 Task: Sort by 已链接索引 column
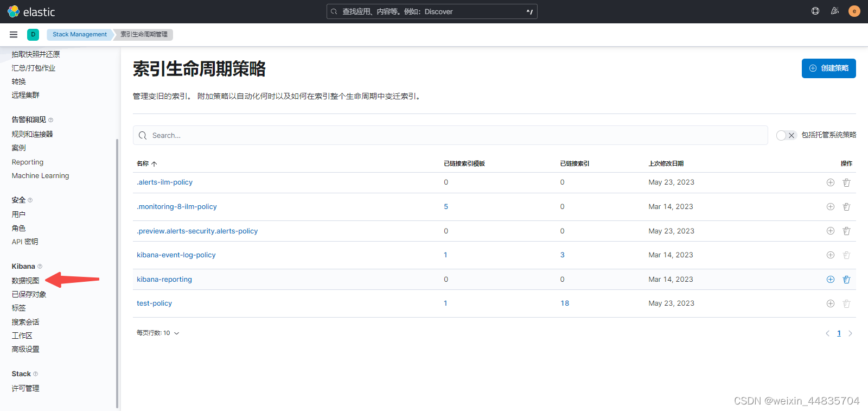(x=575, y=163)
